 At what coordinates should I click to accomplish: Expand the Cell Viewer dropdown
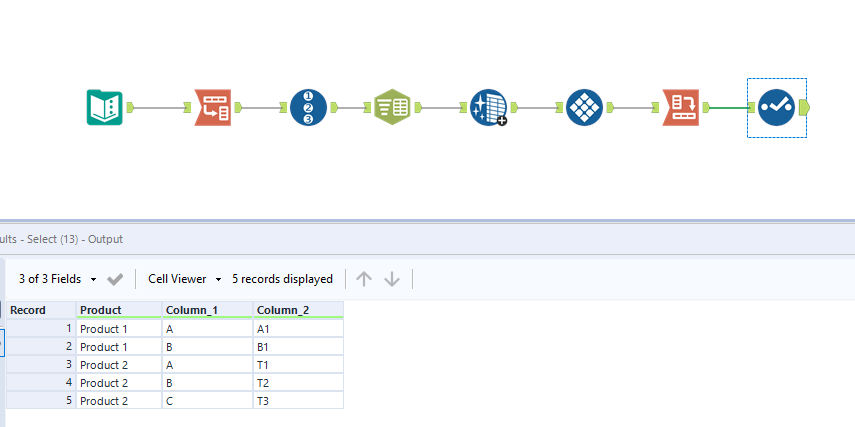click(x=184, y=279)
